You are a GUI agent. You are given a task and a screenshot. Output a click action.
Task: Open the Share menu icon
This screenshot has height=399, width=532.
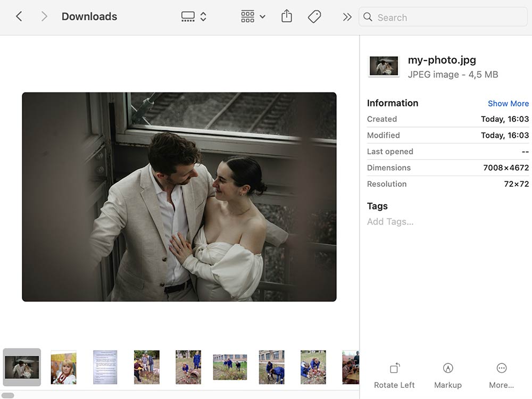coord(287,16)
